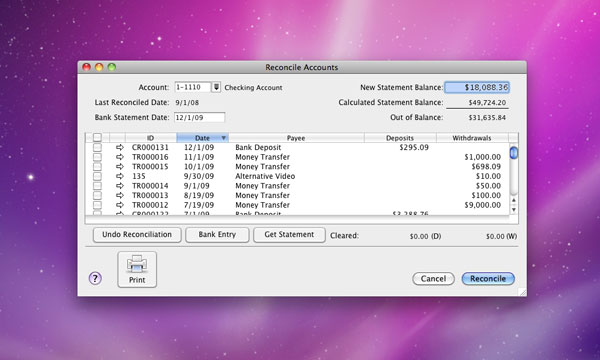The image size is (600, 360).
Task: Check the TR000012 Money Transfer row
Action: click(x=98, y=205)
